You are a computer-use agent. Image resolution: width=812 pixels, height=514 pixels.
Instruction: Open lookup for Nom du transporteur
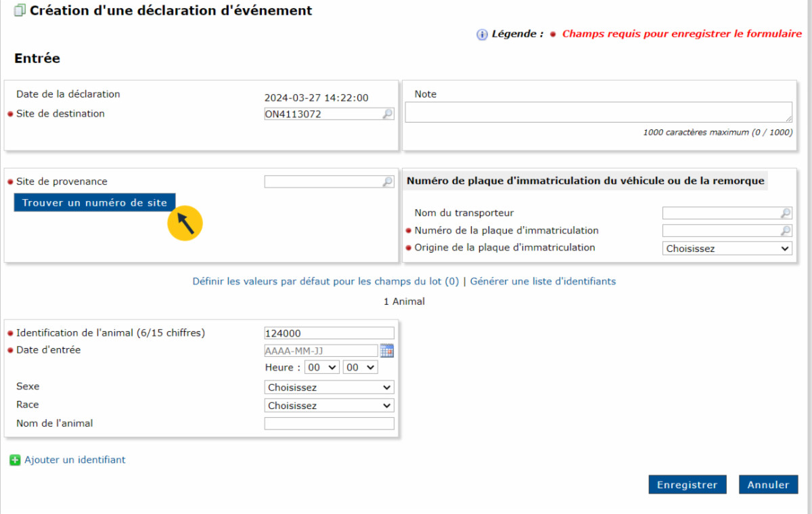[x=785, y=213]
